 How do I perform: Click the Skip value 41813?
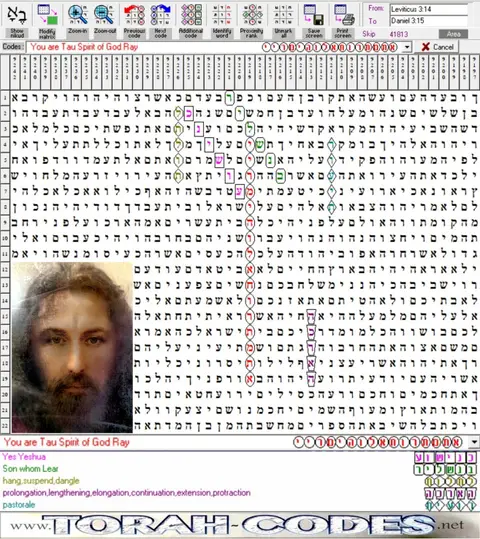(x=399, y=34)
